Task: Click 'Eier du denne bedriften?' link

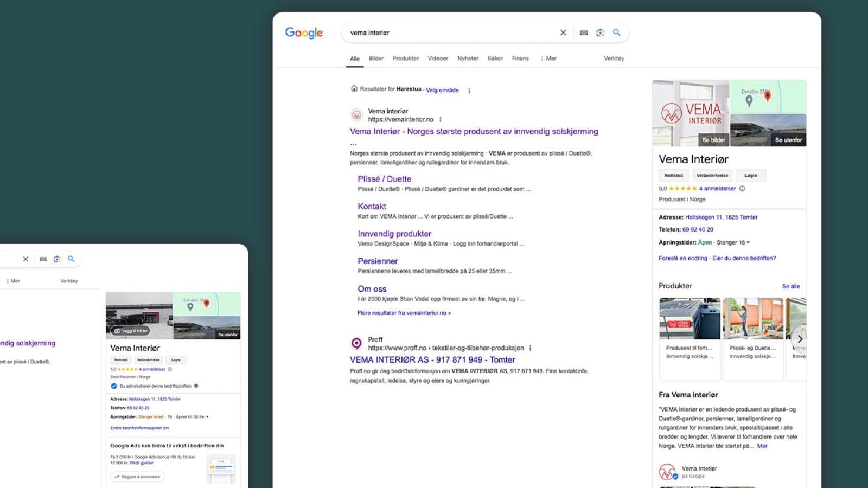Action: pos(744,259)
